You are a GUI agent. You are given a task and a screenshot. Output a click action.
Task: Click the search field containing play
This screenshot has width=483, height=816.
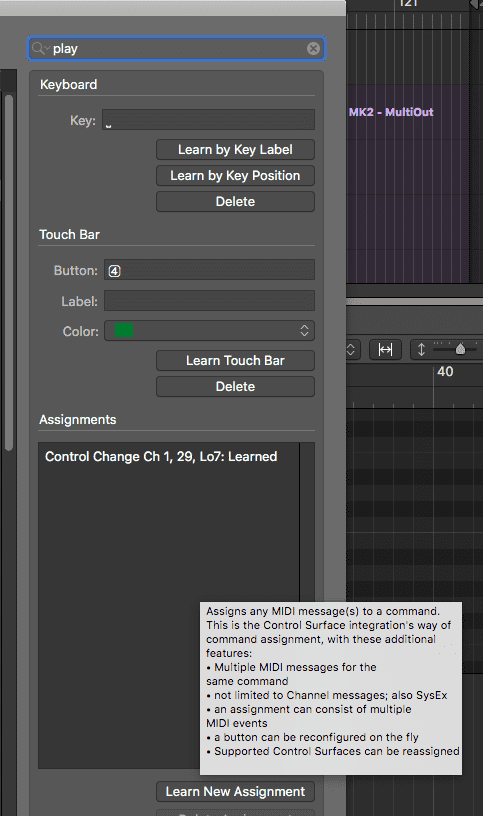coord(176,48)
